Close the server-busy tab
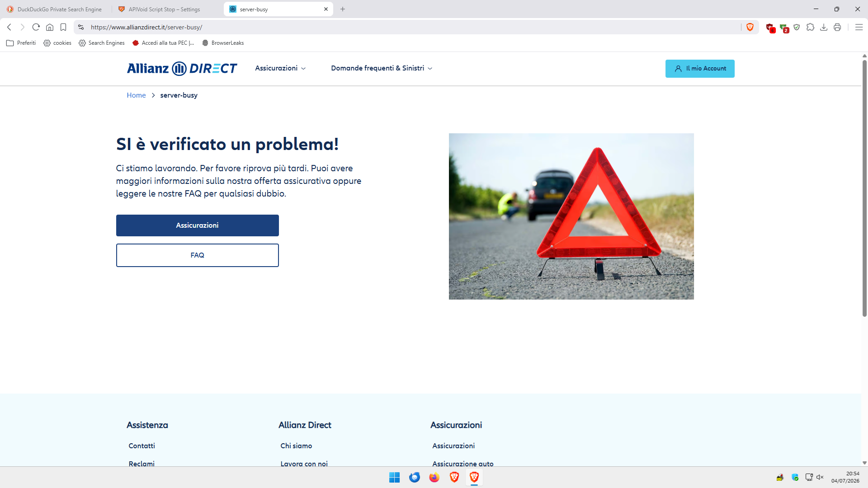The height and width of the screenshot is (488, 868). click(x=326, y=9)
